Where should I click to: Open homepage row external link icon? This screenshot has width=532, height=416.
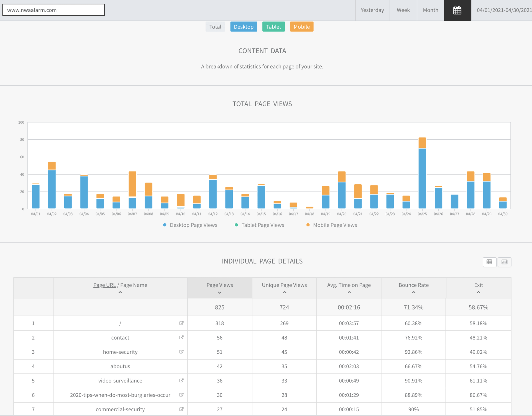[x=181, y=323]
